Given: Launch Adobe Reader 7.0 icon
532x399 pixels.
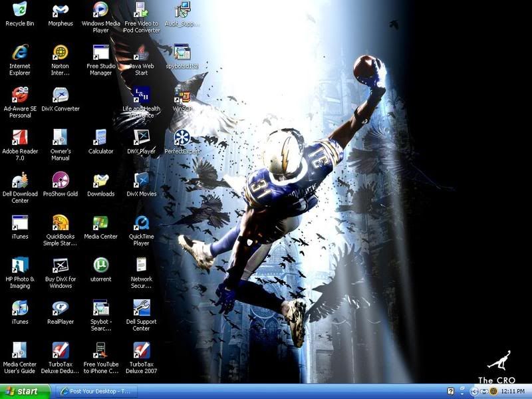Looking at the screenshot, I should (x=20, y=138).
